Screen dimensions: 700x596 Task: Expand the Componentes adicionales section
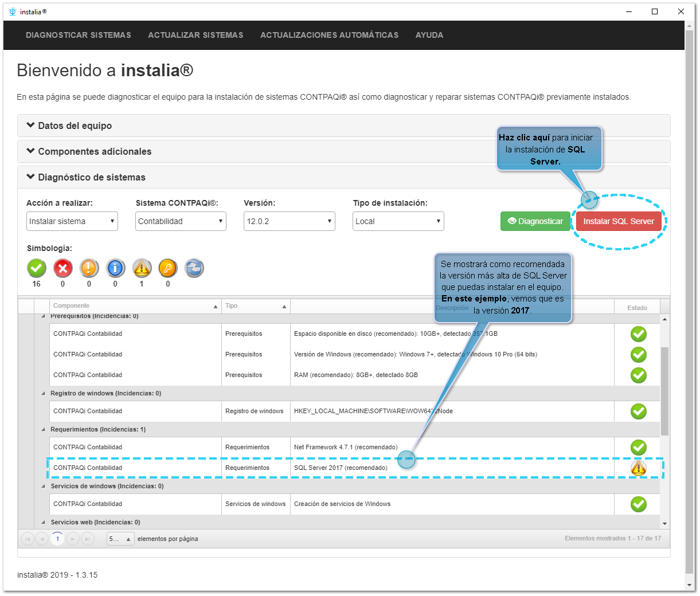[95, 151]
